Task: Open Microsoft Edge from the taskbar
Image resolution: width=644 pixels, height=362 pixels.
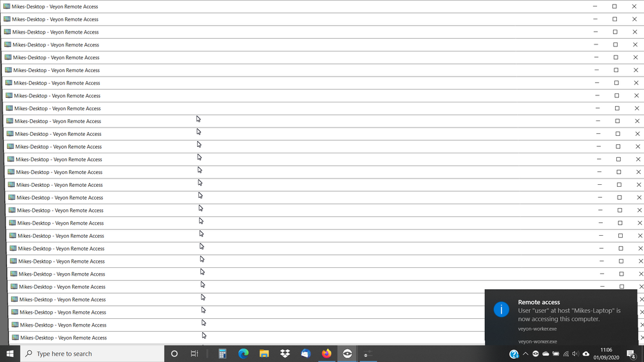Action: 243,354
